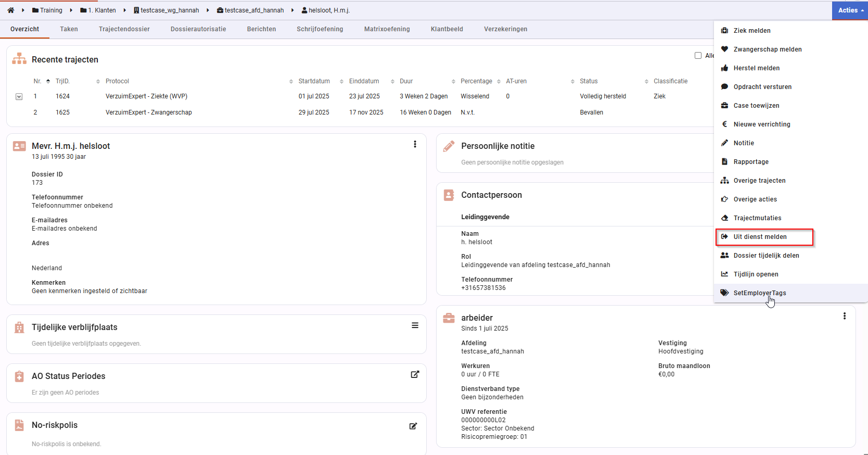This screenshot has width=868, height=455.
Task: Open three-dot menu on Mevr. H.m.j. helsloot card
Action: [415, 144]
